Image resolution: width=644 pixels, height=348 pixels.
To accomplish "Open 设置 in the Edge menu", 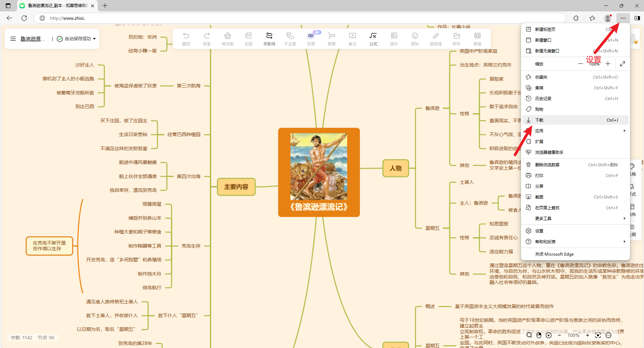I will click(576, 231).
